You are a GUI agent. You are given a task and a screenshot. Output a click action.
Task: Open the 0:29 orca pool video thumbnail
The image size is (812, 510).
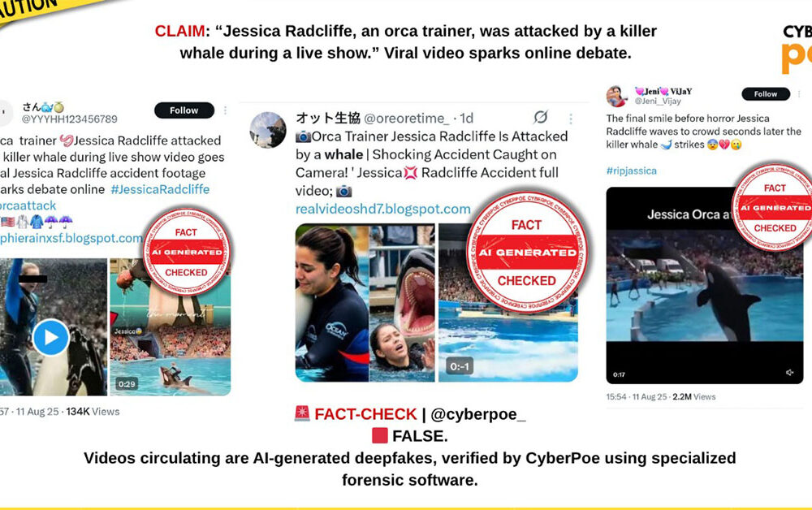[171, 326]
